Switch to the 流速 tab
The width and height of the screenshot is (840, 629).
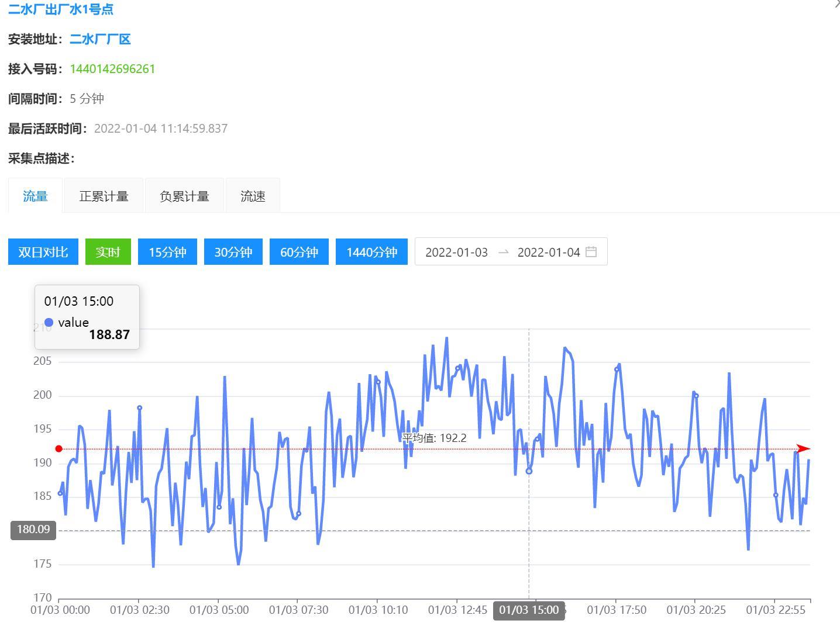[x=253, y=196]
